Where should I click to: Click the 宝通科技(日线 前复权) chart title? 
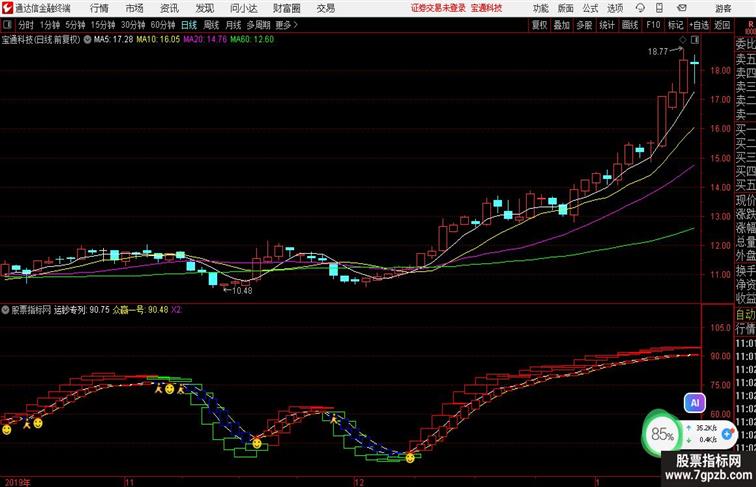click(x=41, y=40)
